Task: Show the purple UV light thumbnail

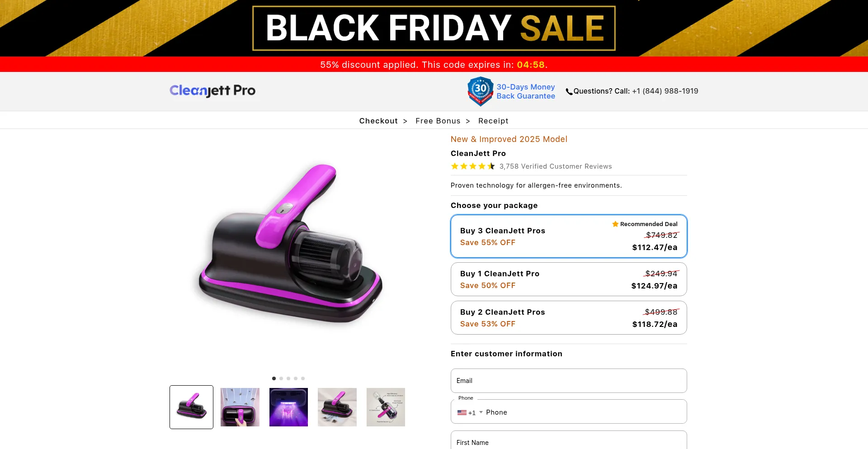Action: [288, 407]
